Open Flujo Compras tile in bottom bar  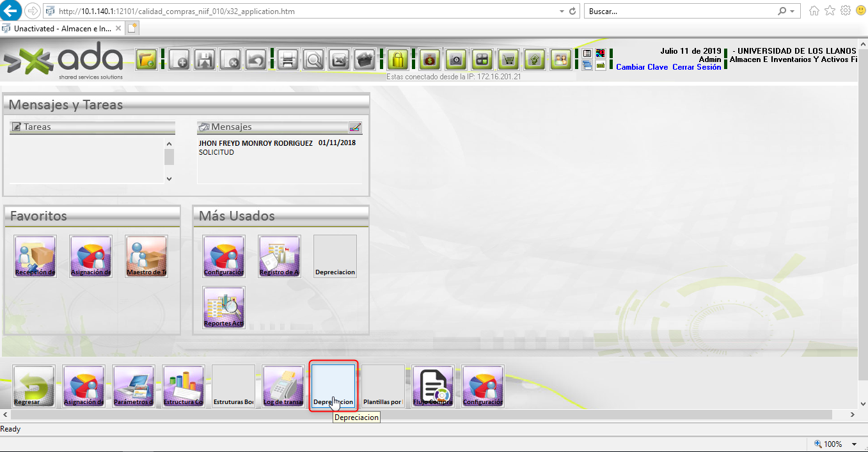pyautogui.click(x=433, y=386)
